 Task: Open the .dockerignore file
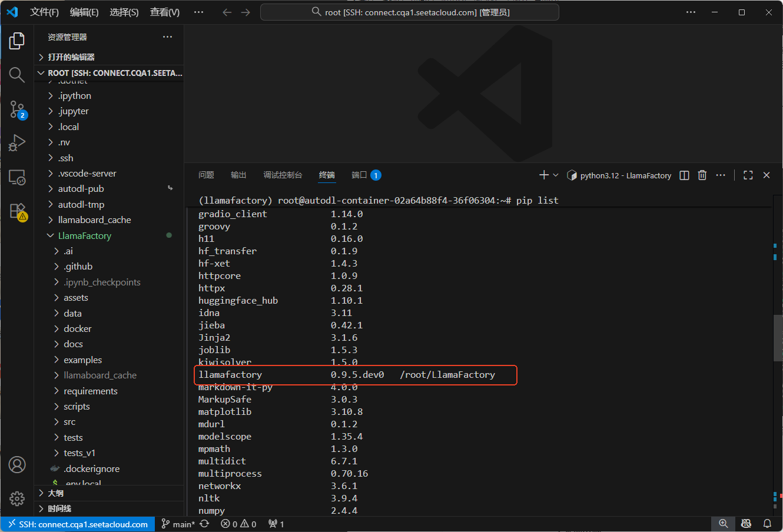click(109, 468)
